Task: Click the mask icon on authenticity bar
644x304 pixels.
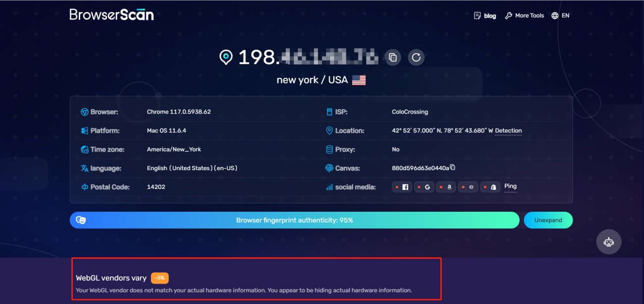Action: pyautogui.click(x=81, y=220)
